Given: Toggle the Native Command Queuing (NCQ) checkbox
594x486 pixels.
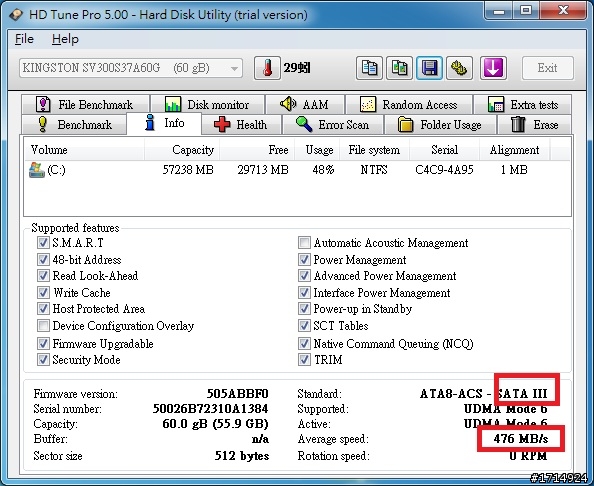Looking at the screenshot, I should pos(304,344).
